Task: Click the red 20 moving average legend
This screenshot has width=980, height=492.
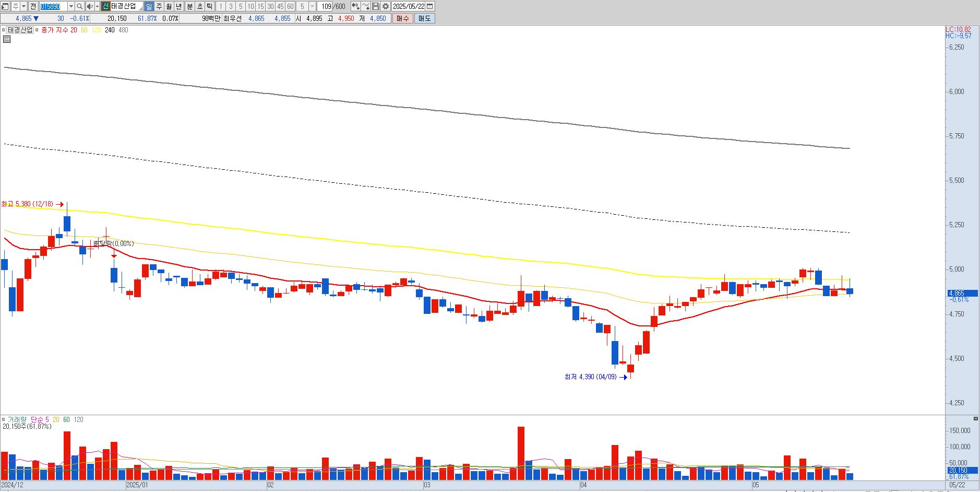Action: (x=74, y=30)
